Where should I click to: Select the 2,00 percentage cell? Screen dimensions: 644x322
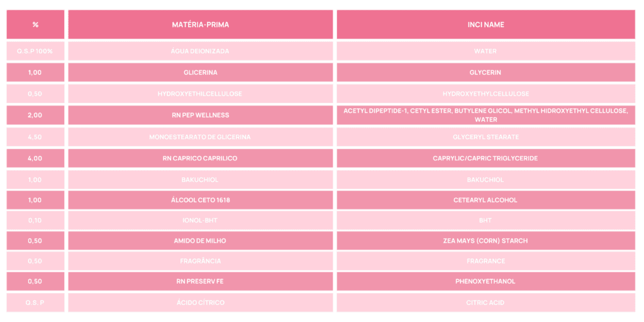(x=35, y=115)
